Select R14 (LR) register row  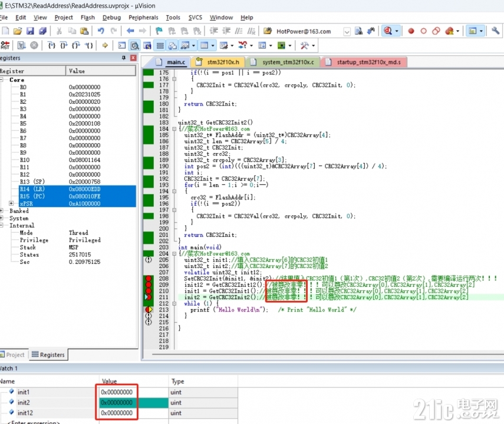pos(77,189)
